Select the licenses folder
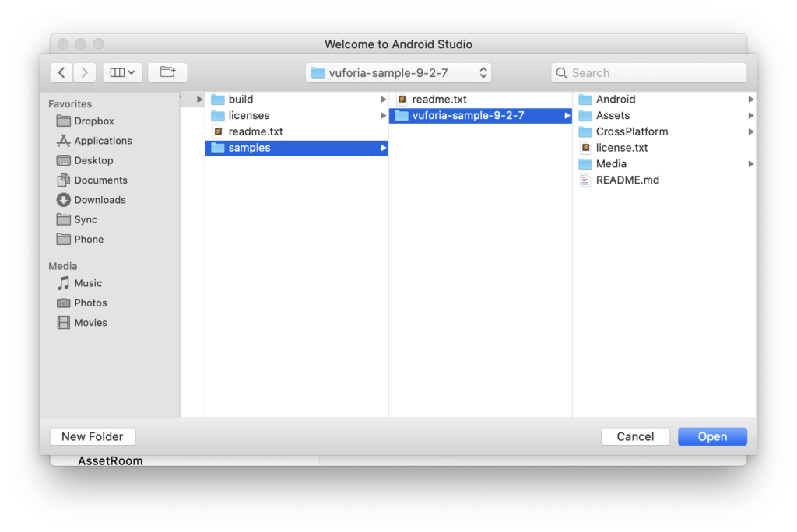Screen dimensions: 797x532 coord(297,116)
